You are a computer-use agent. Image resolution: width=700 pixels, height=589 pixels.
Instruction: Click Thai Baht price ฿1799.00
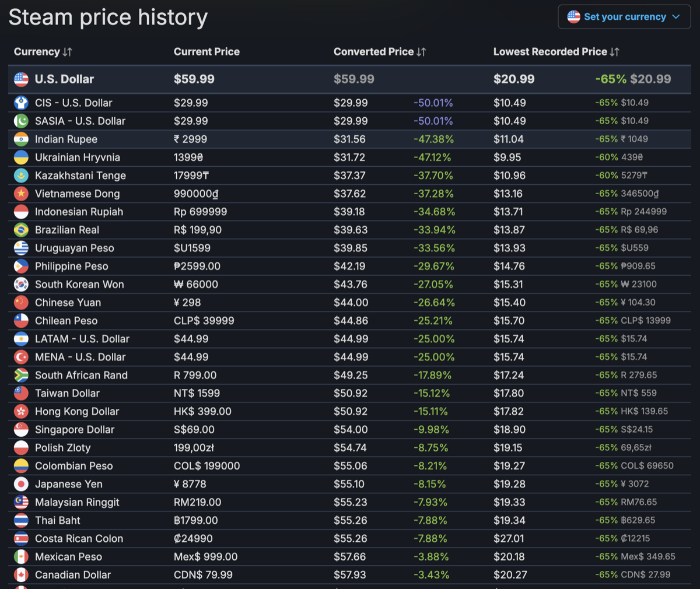[x=196, y=520]
